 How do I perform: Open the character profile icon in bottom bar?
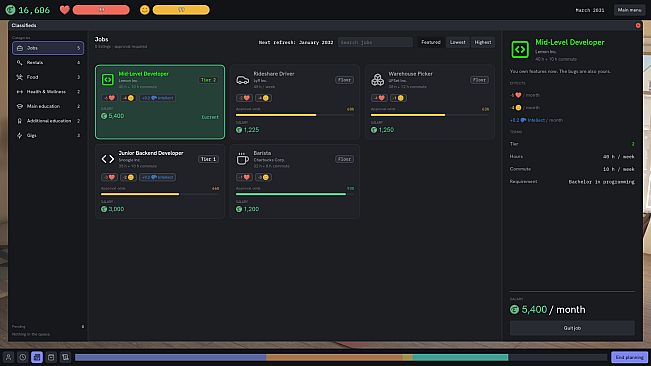[8, 357]
